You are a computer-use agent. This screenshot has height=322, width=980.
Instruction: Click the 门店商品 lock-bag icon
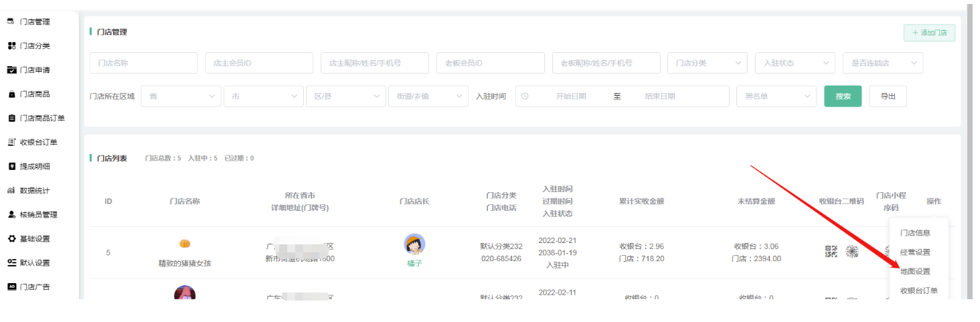(x=11, y=94)
